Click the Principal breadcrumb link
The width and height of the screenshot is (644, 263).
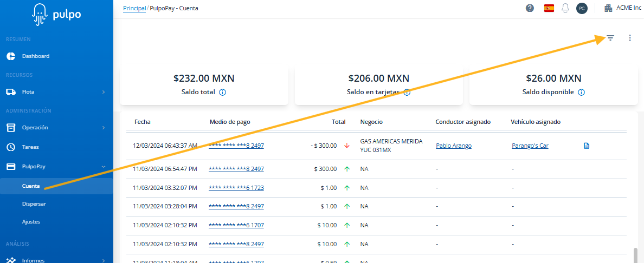134,8
